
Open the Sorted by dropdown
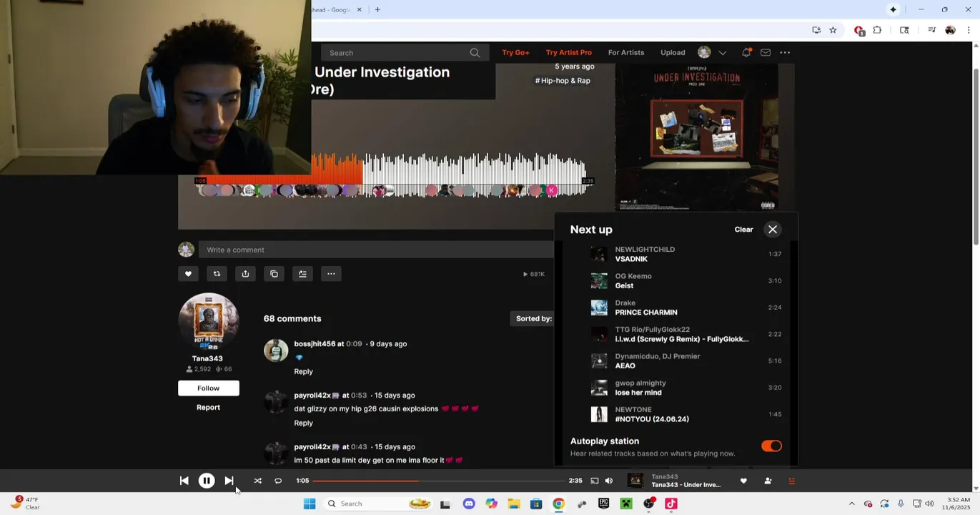point(533,318)
